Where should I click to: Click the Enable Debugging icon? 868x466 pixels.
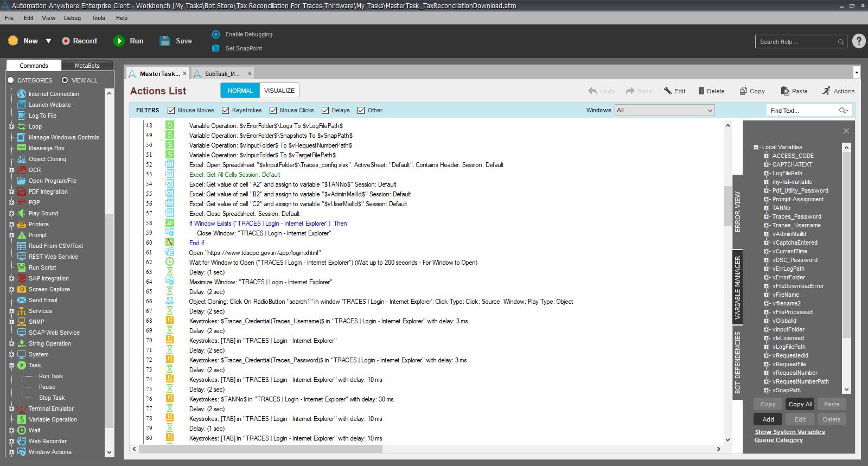[x=216, y=34]
